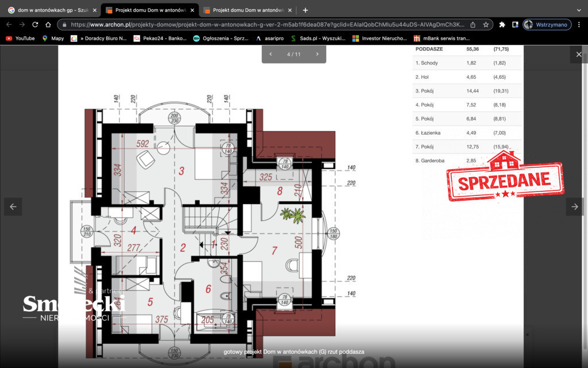Screen dimensions: 588x368
Task: Go to previous image in the 4 / 11 counter
Action: coord(270,54)
